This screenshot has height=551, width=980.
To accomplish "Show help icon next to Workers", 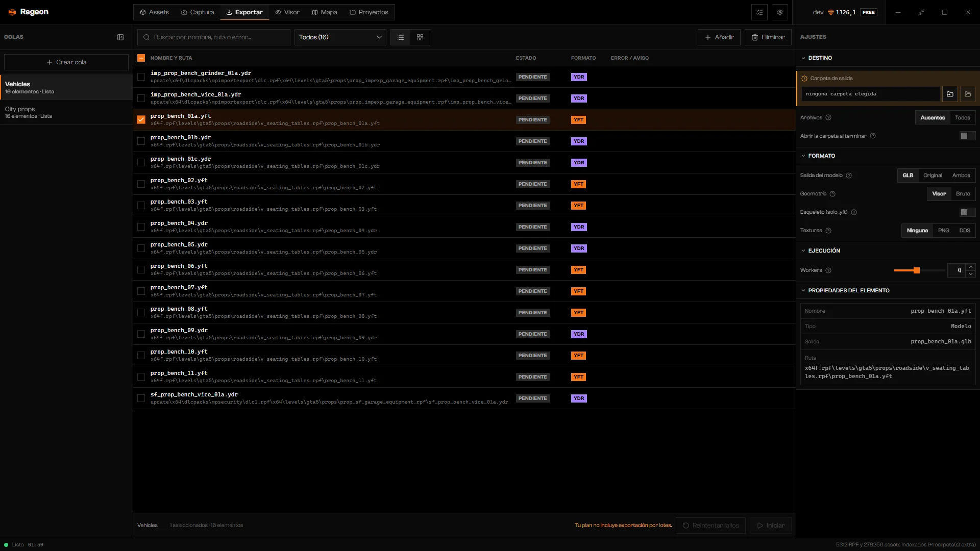I will click(828, 270).
